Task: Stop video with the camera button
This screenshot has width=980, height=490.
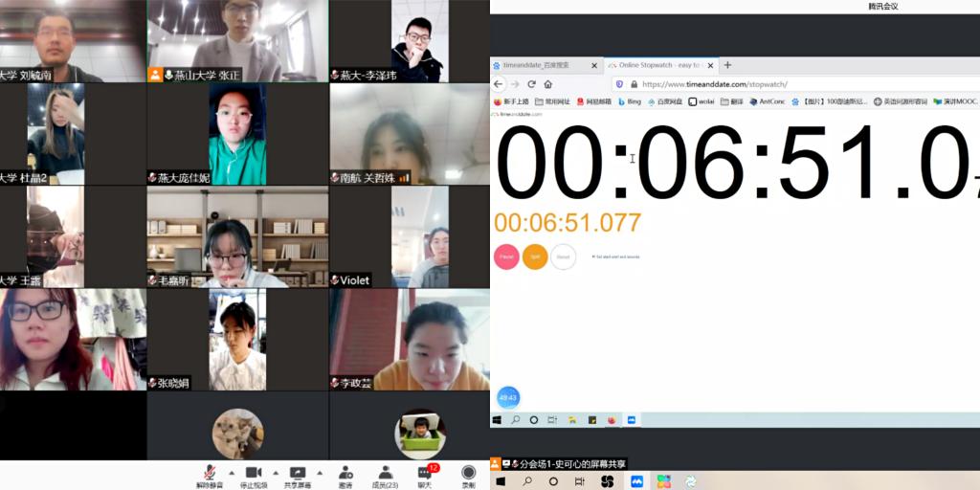Action: [x=254, y=473]
